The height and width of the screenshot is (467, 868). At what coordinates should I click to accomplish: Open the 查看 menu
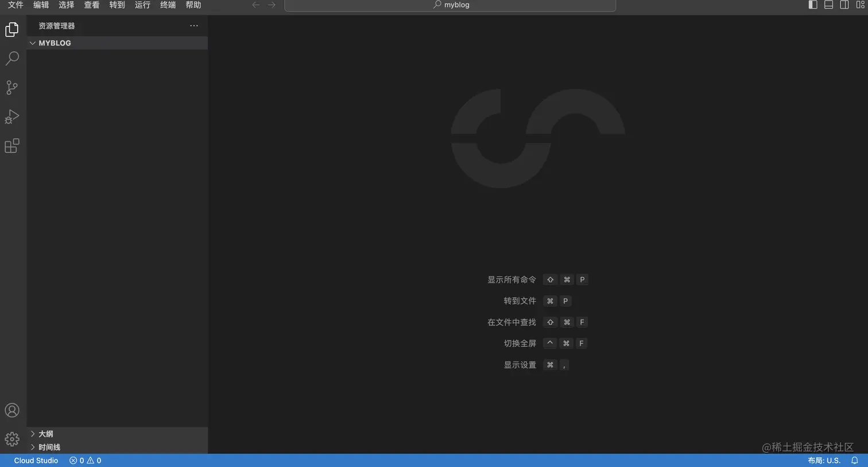(92, 5)
